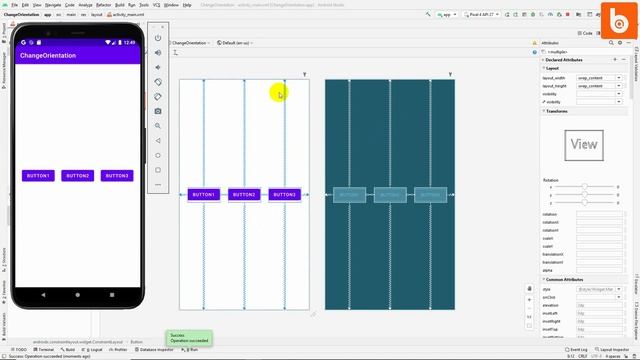Open the Navigate menu

pyautogui.click(x=53, y=5)
